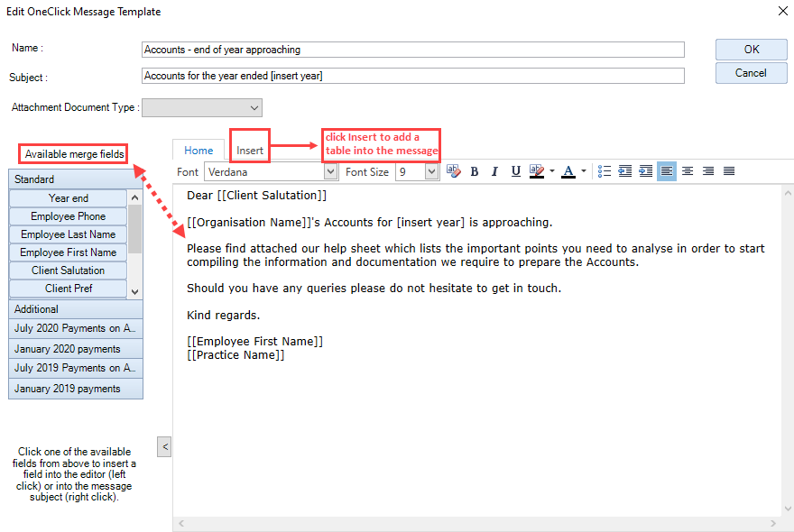This screenshot has height=532, width=794.
Task: Click scroll down arrow in merge fields list
Action: [134, 291]
